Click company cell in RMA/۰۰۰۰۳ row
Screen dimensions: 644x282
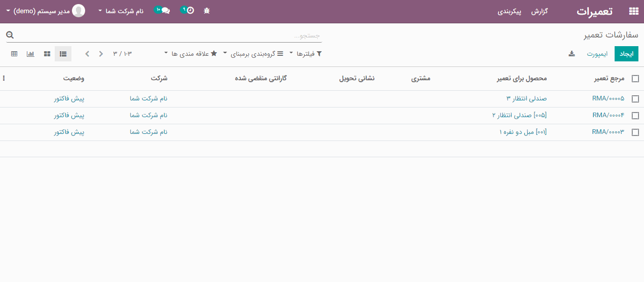[148, 132]
